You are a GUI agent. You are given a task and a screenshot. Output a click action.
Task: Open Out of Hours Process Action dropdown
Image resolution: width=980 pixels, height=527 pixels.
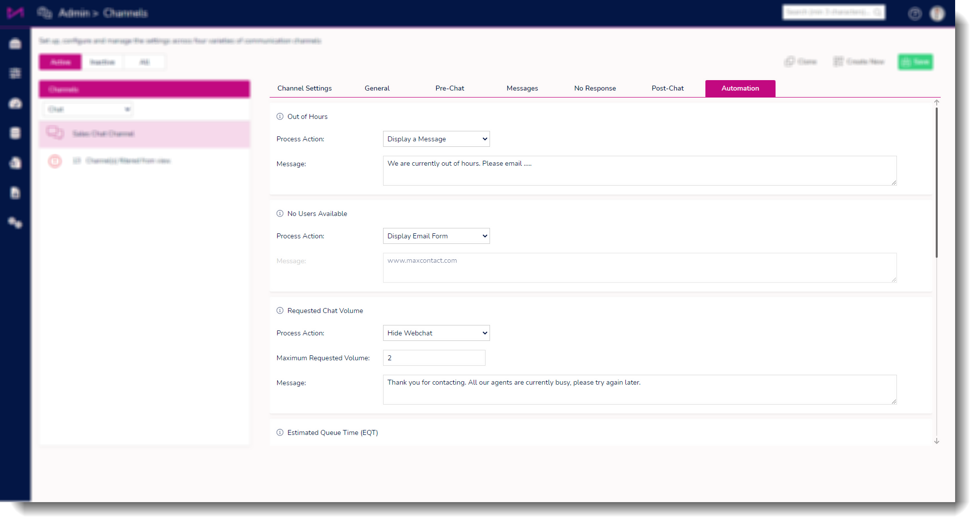436,139
